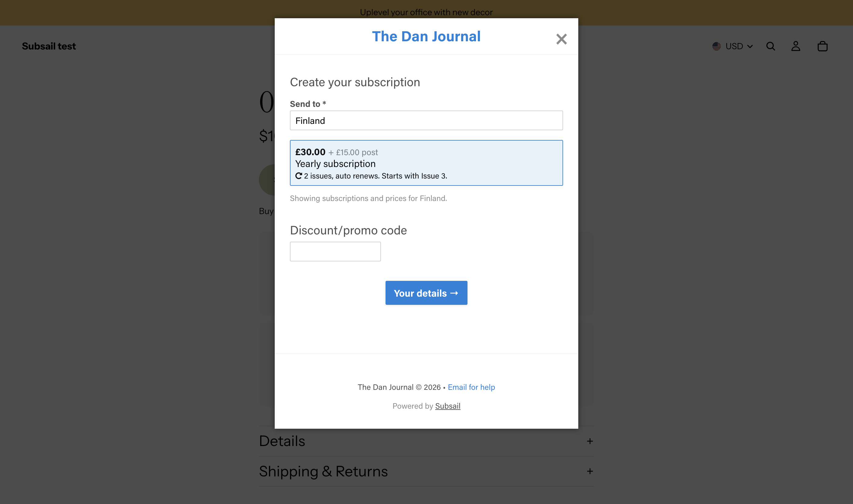
Task: Click the Uplevel your office announcement bar
Action: click(x=426, y=12)
